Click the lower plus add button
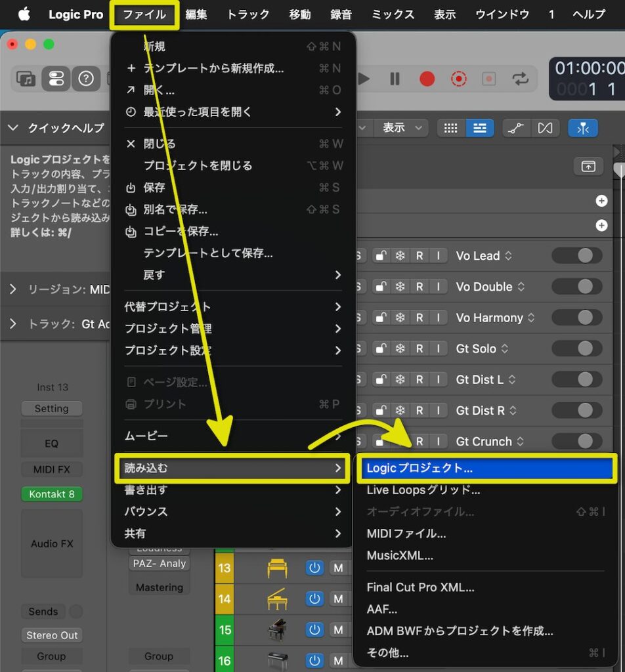The width and height of the screenshot is (625, 672). pos(601,226)
